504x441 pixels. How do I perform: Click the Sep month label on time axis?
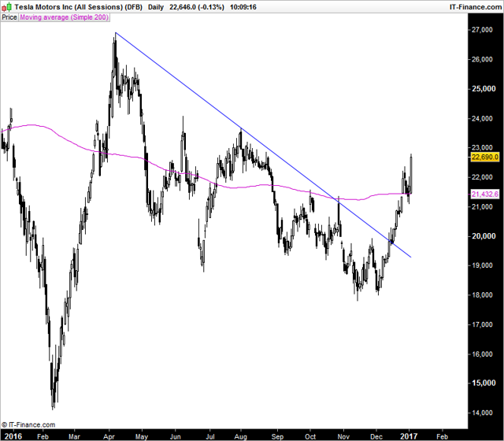(x=277, y=436)
